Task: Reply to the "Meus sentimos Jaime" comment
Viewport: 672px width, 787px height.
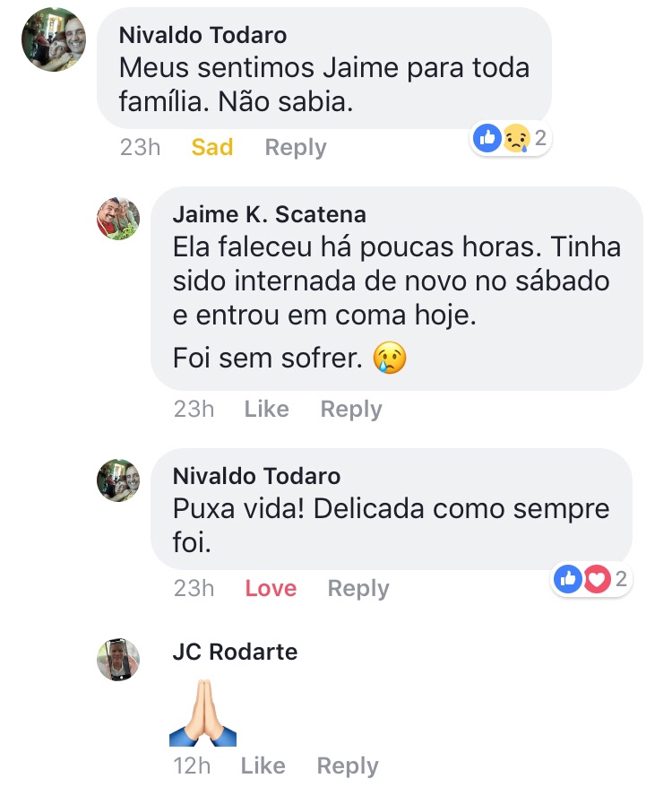Action: pos(296,147)
